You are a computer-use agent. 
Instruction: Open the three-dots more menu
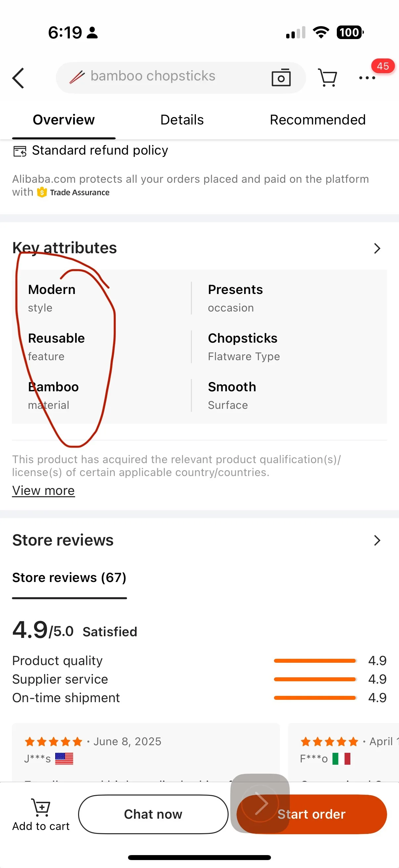(367, 78)
